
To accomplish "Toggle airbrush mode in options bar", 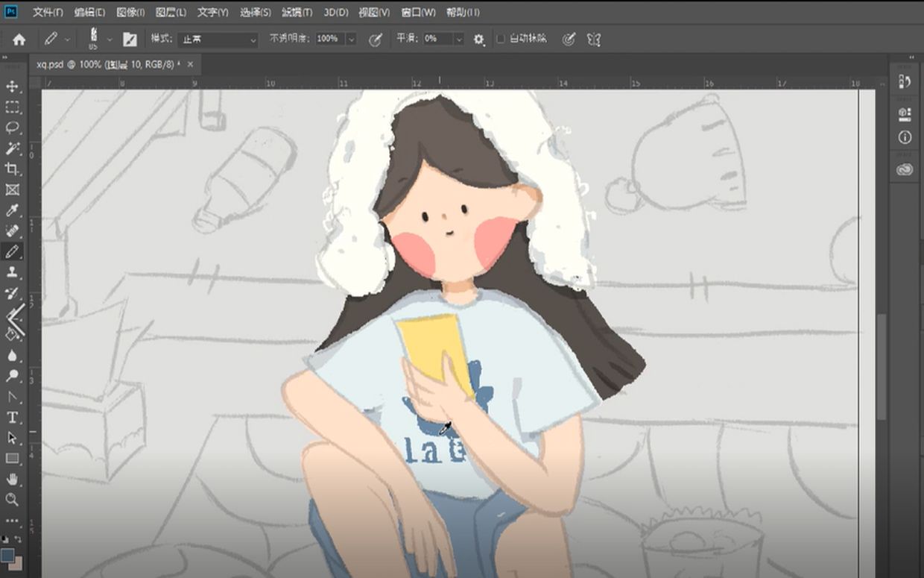I will [x=570, y=39].
